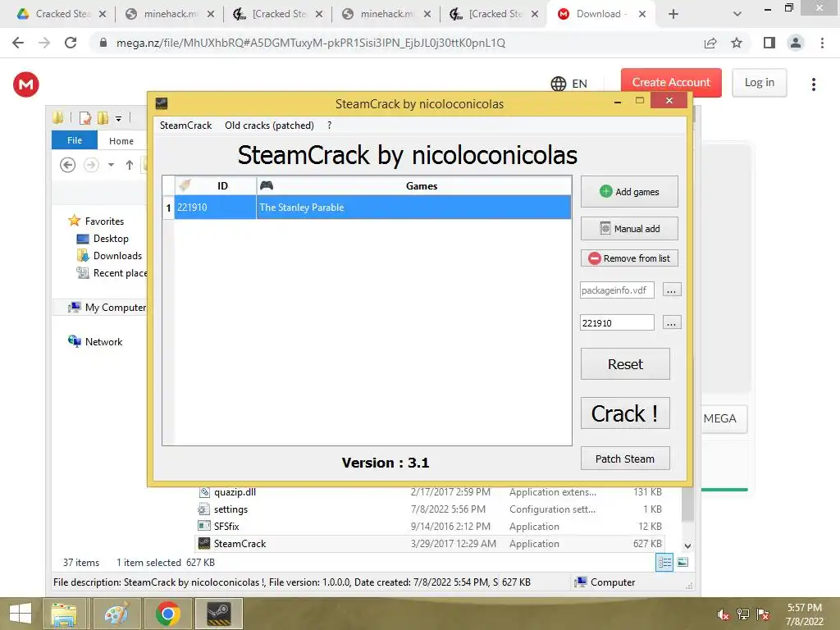This screenshot has height=630, width=840.
Task: Click the Manual add button
Action: pos(629,229)
